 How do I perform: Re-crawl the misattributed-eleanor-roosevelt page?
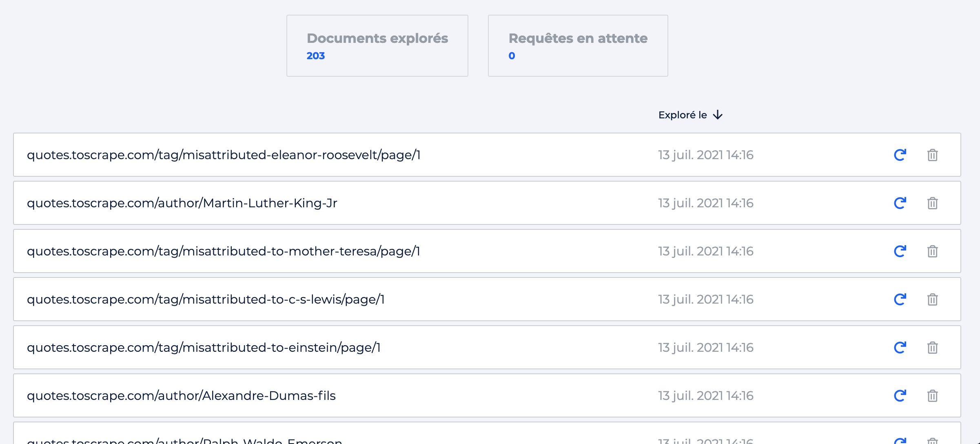(x=900, y=155)
